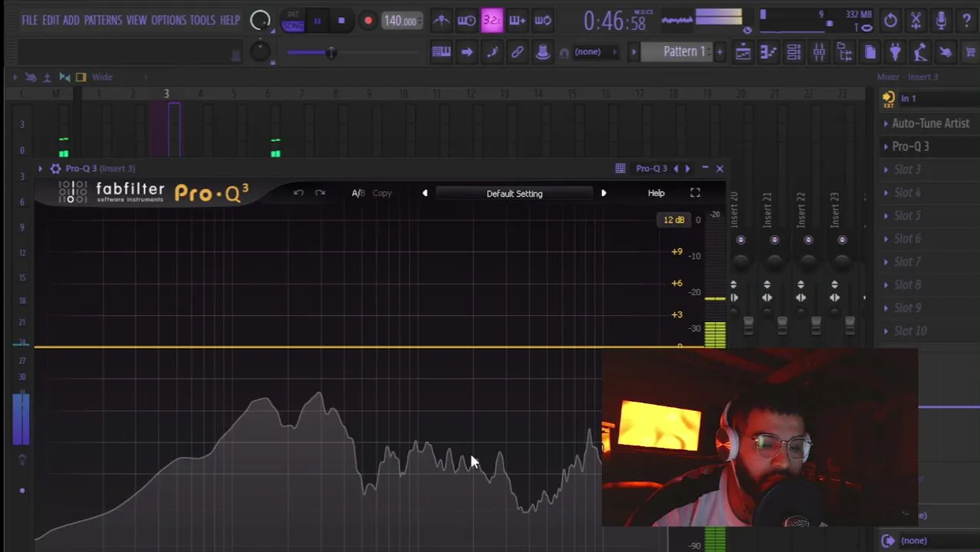980x552 pixels.
Task: Expand the Pro-Q 3 window menu arrow
Action: pyautogui.click(x=40, y=169)
